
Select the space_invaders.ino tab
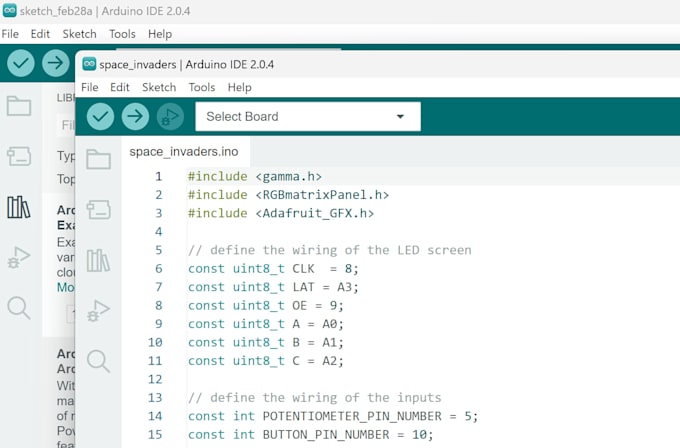click(184, 151)
